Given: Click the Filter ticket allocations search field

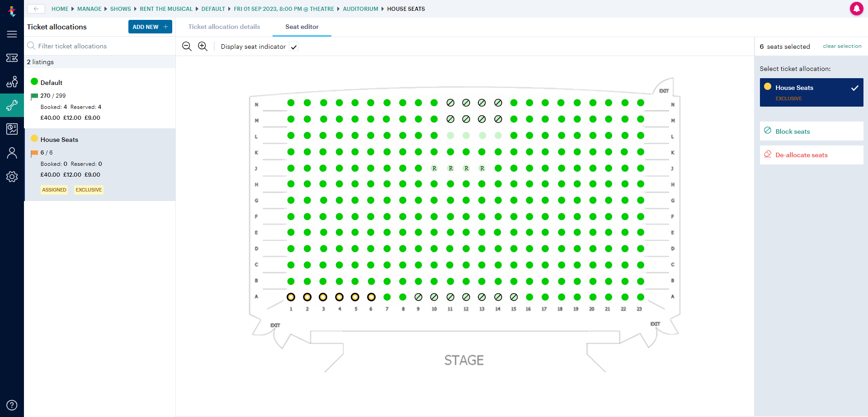Looking at the screenshot, I should [x=90, y=46].
